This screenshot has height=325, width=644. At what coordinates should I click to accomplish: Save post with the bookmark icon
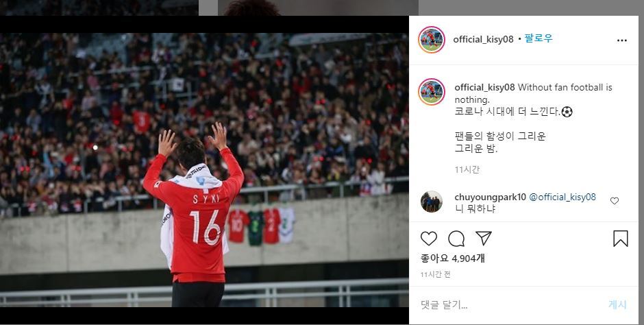pos(620,239)
